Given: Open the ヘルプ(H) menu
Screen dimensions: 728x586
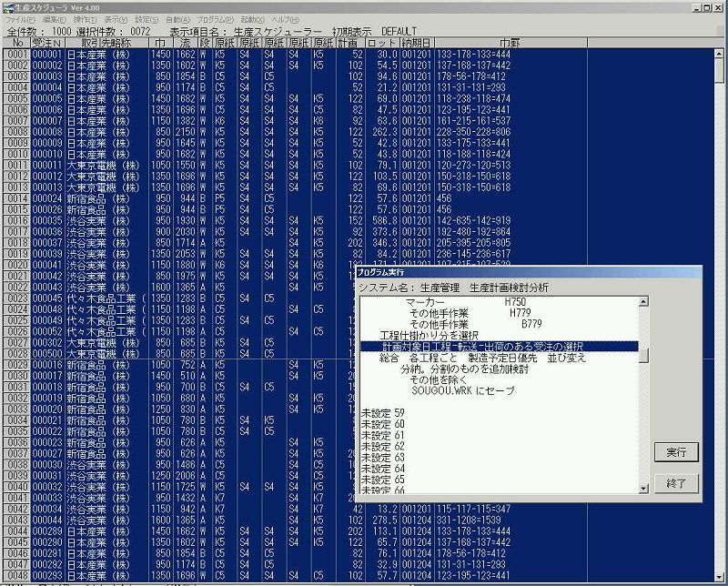Looking at the screenshot, I should click(286, 19).
